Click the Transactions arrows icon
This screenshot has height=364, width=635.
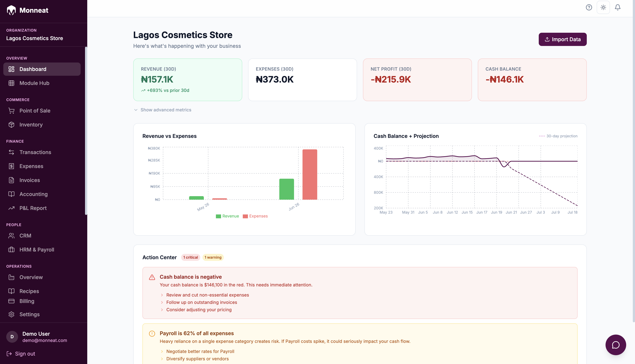(x=12, y=152)
